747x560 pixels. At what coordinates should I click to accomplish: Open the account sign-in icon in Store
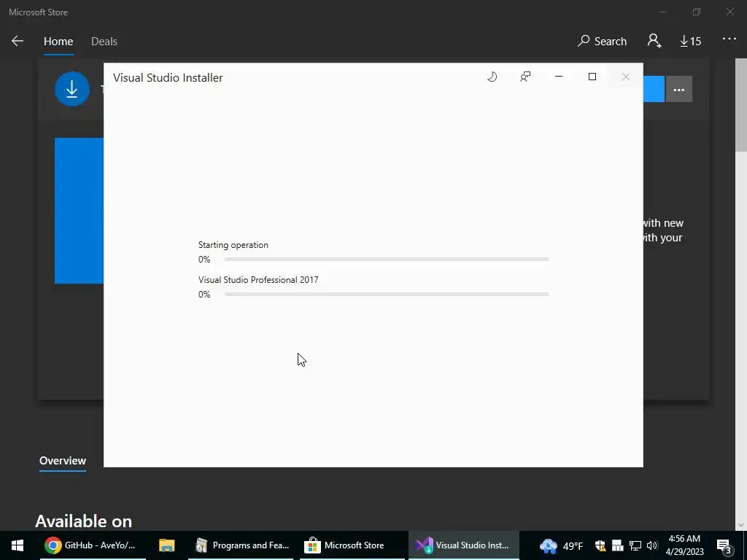coord(654,41)
